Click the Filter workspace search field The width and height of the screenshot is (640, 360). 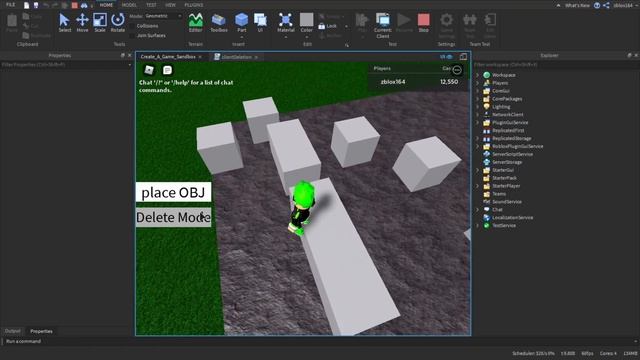pyautogui.click(x=556, y=64)
